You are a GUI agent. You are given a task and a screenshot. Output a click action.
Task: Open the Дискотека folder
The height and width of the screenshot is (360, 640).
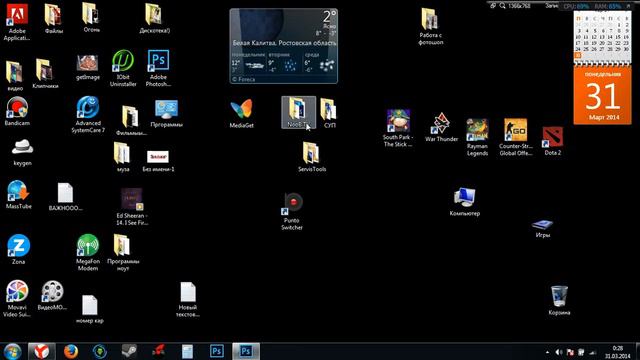coord(154,18)
